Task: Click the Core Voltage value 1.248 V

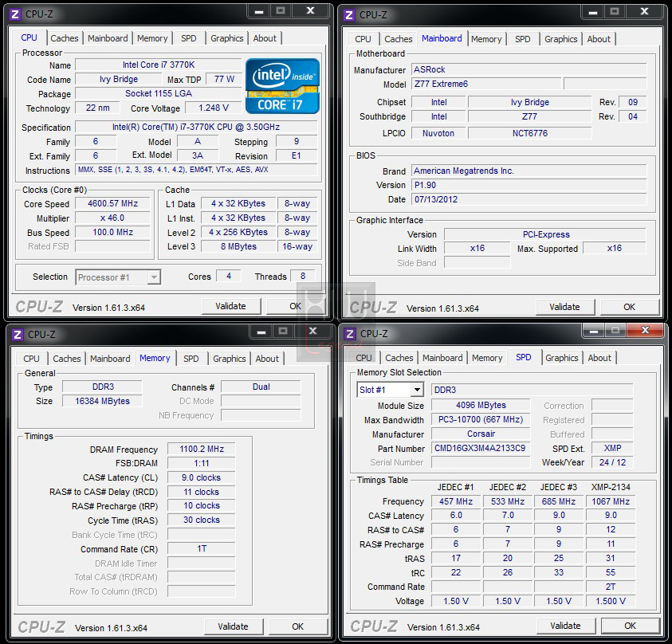Action: click(214, 108)
